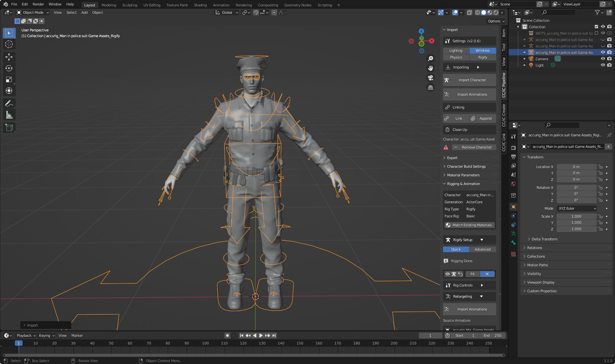
Task: Click the Rotation X value field
Action: coord(576,188)
